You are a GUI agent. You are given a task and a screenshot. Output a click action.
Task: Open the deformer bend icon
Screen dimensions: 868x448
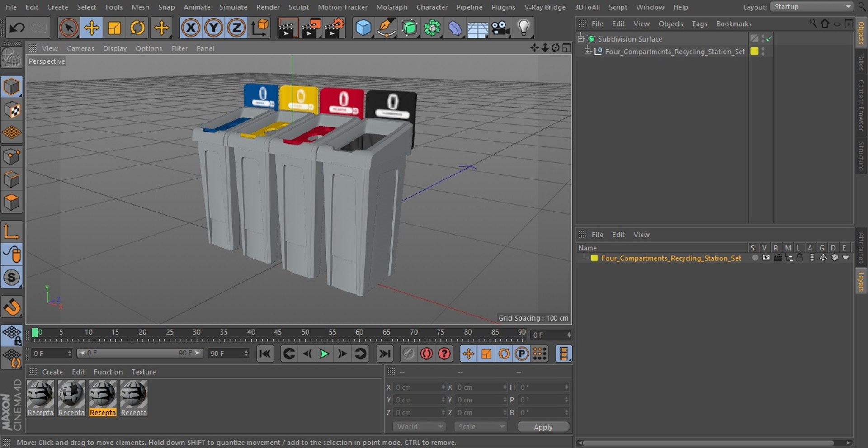pos(455,28)
